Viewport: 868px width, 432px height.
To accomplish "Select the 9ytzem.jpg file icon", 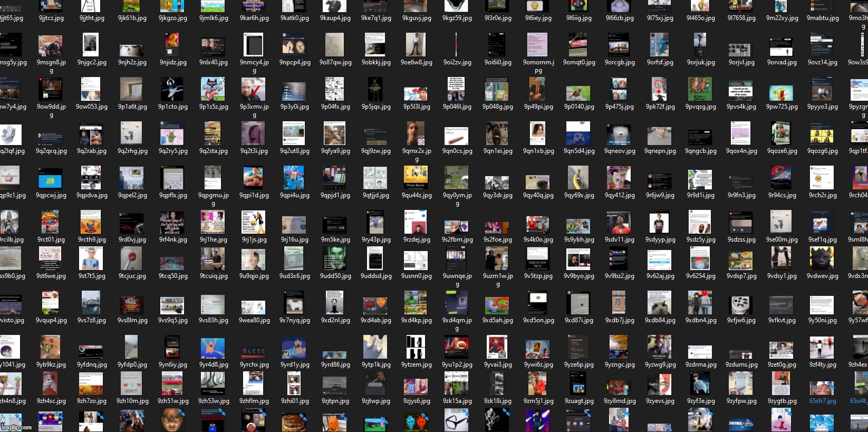I will (416, 349).
